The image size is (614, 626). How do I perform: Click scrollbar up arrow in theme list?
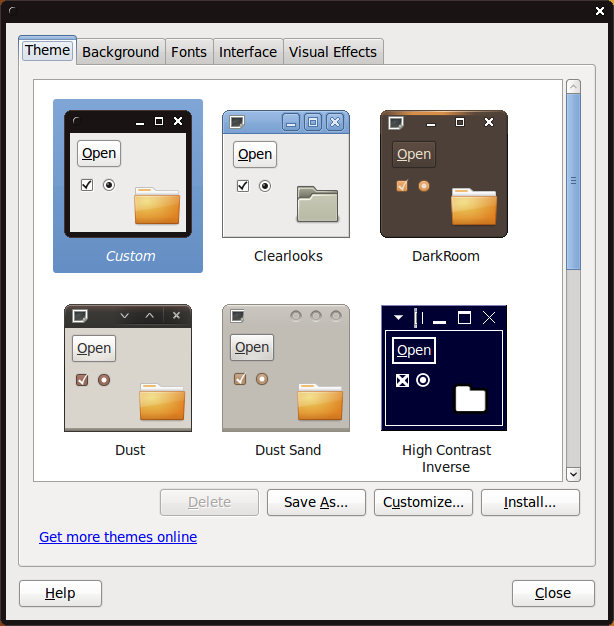(x=573, y=86)
